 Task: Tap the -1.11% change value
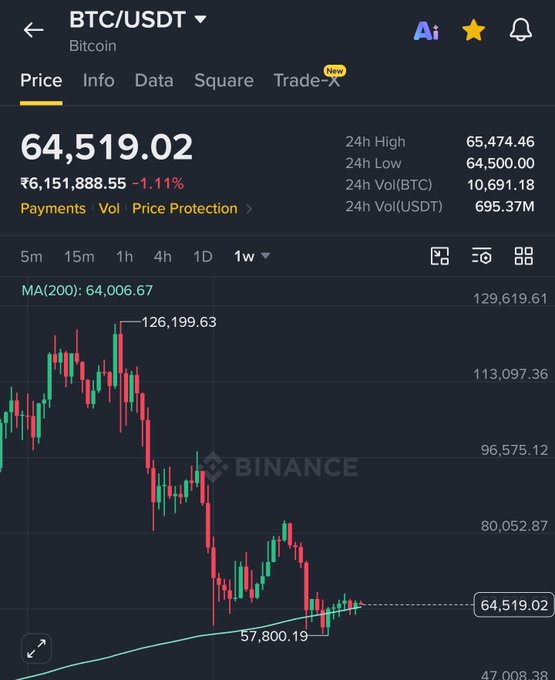pos(158,183)
